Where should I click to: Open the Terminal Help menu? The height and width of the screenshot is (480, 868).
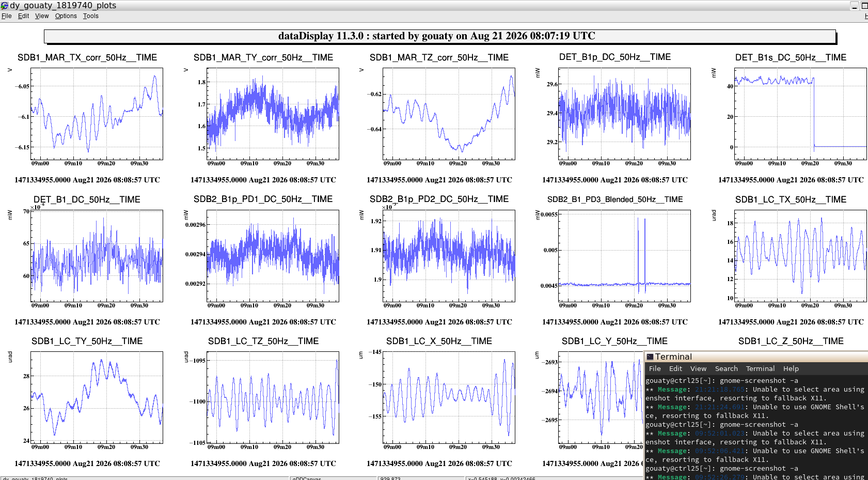tap(791, 368)
